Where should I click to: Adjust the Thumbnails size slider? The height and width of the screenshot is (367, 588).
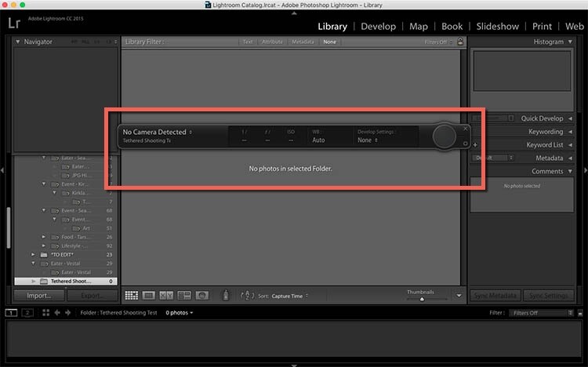coord(422,299)
